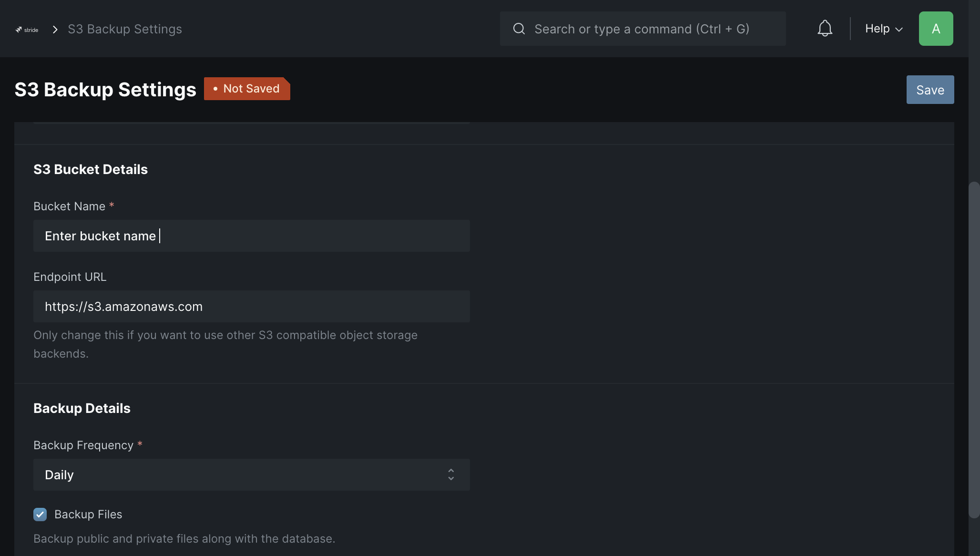The width and height of the screenshot is (980, 556).
Task: Click the breadcrumb chevron after stride logo
Action: (x=55, y=30)
